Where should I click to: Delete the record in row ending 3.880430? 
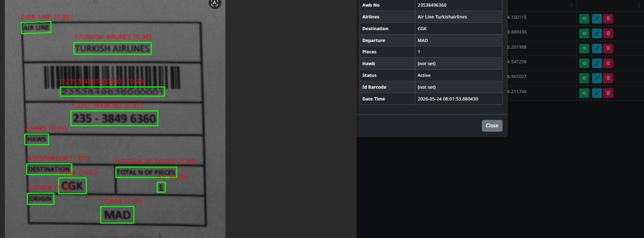click(x=608, y=33)
